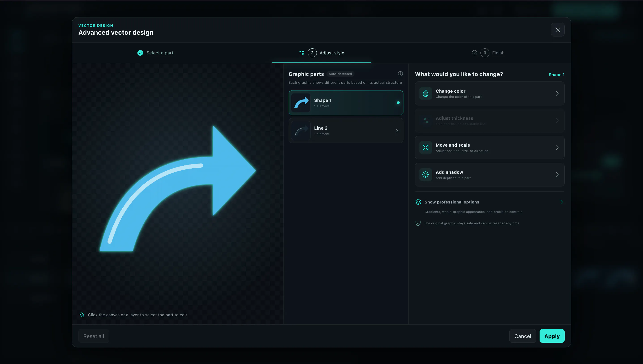
Task: Click the cursor icon by the canvas hint
Action: tap(82, 315)
